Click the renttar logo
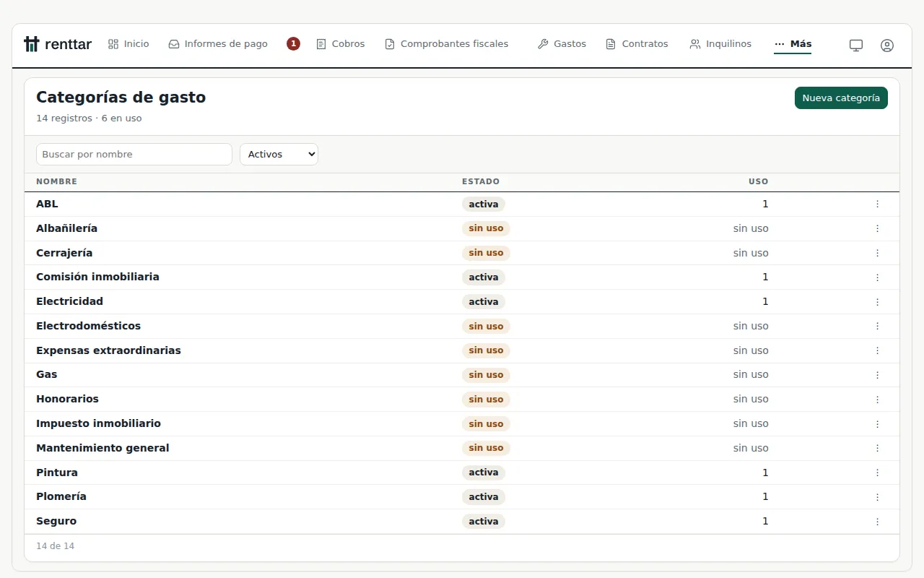 point(58,44)
